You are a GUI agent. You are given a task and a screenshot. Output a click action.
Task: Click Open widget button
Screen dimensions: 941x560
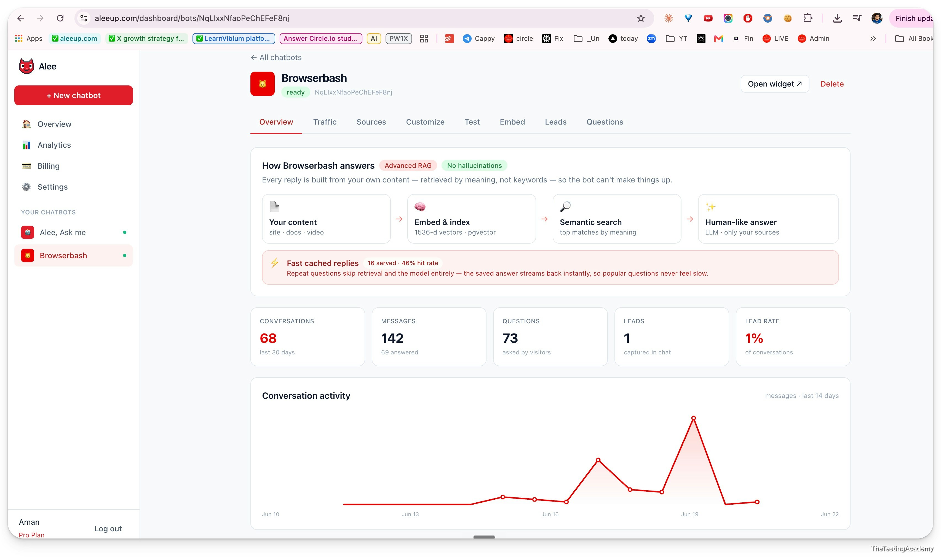coord(775,84)
